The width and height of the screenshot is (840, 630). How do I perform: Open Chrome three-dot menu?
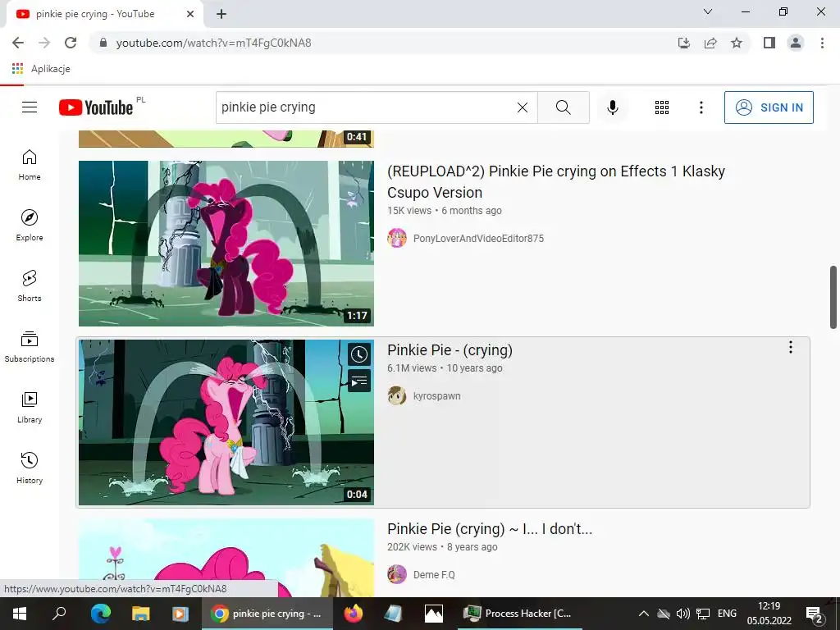coord(822,43)
